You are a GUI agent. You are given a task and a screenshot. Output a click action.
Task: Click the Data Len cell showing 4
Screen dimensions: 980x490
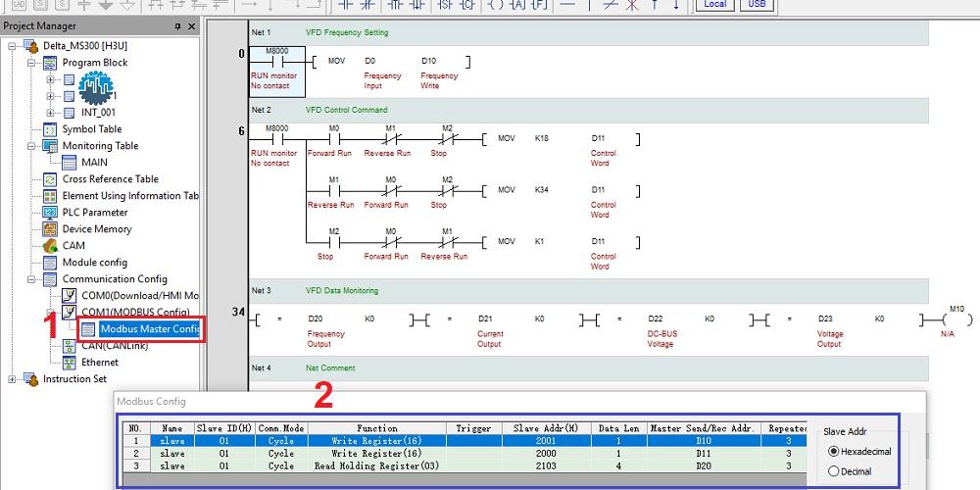pos(618,466)
